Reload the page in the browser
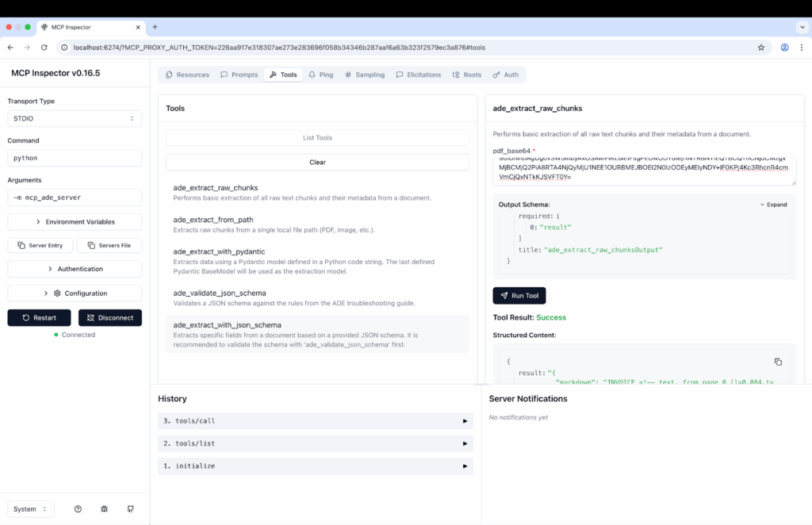The image size is (812, 525). 45,48
